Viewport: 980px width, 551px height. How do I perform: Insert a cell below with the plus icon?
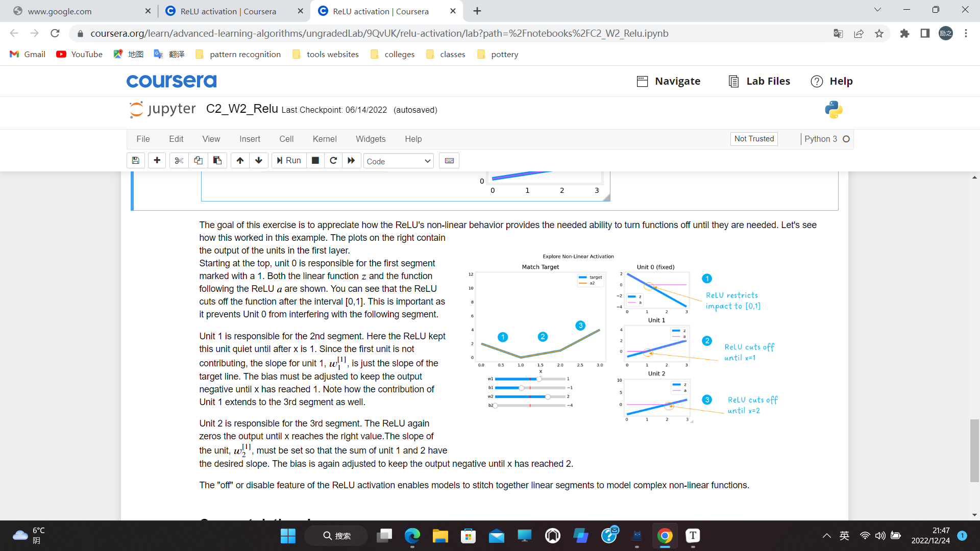point(157,161)
